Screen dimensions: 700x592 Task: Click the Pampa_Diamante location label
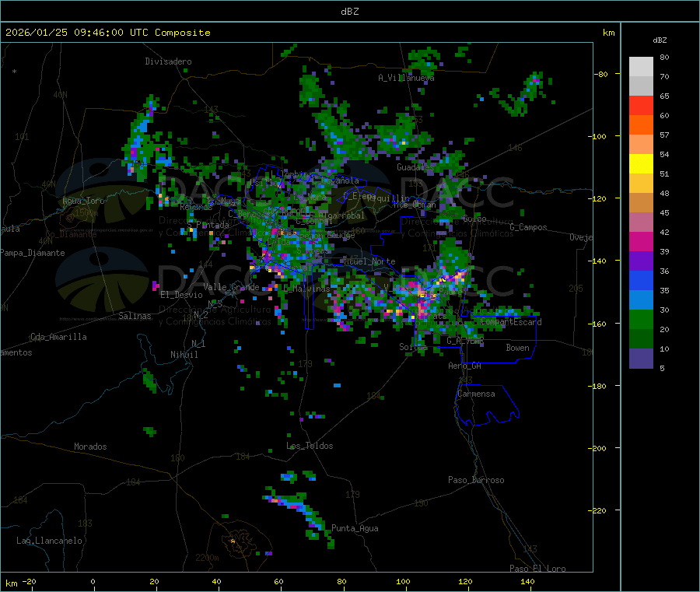(x=33, y=253)
